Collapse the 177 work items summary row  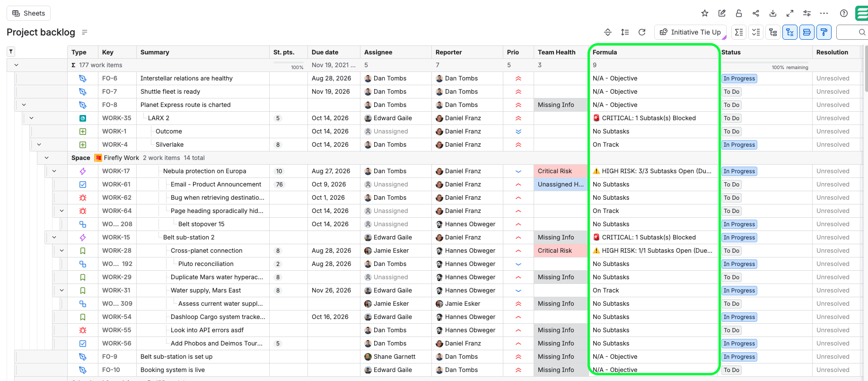(x=16, y=65)
